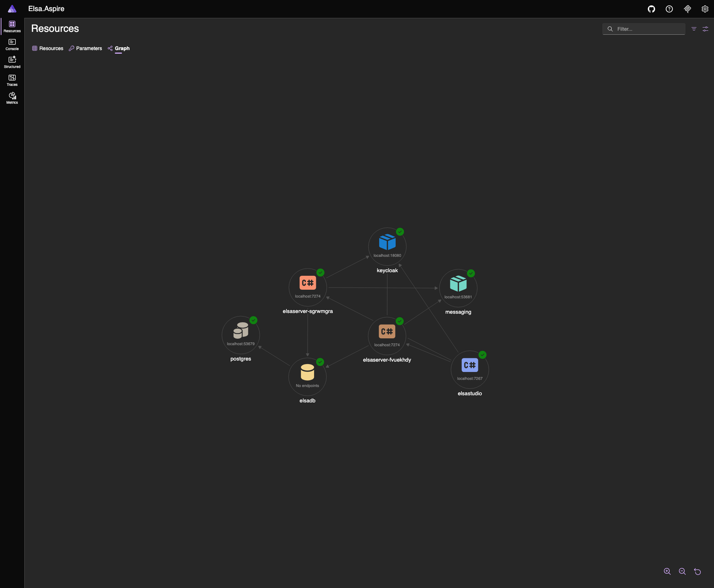Open the resource filter icon

coord(694,29)
